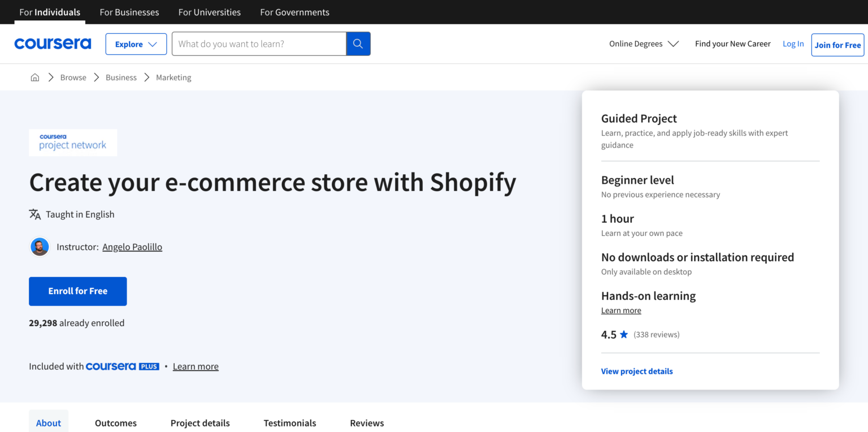Open the Explore dropdown
This screenshot has width=868, height=432.
136,44
